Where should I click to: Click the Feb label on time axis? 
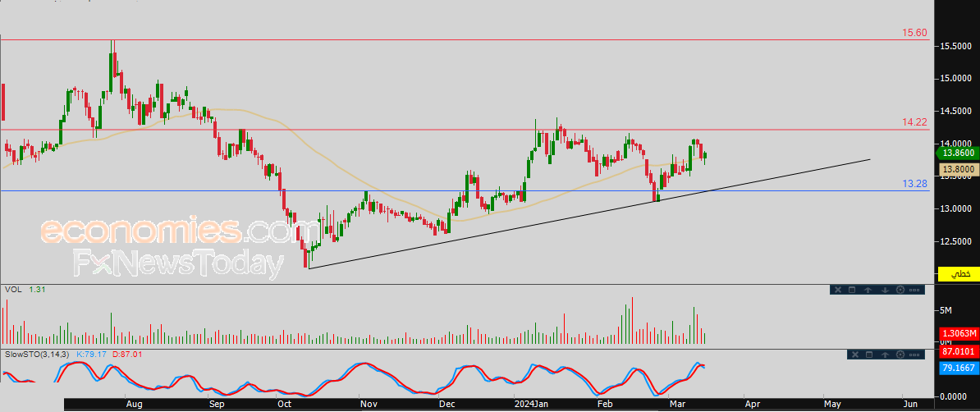coord(604,405)
